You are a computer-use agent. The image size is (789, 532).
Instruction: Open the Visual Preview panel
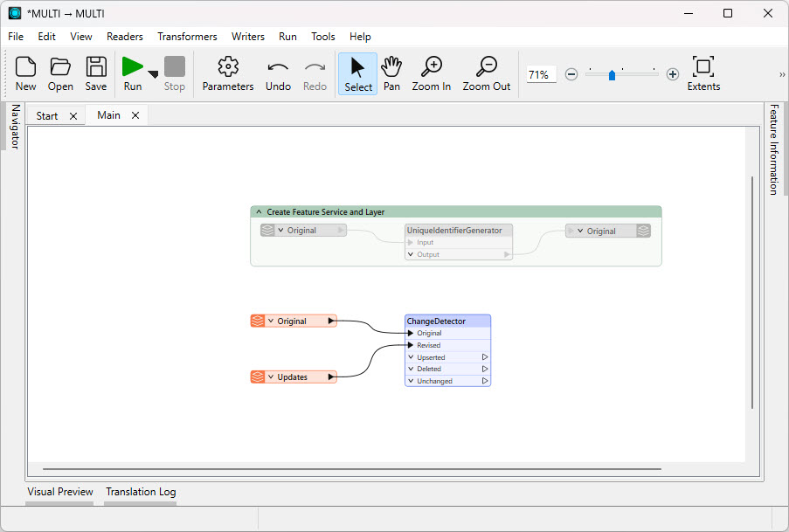(x=60, y=492)
